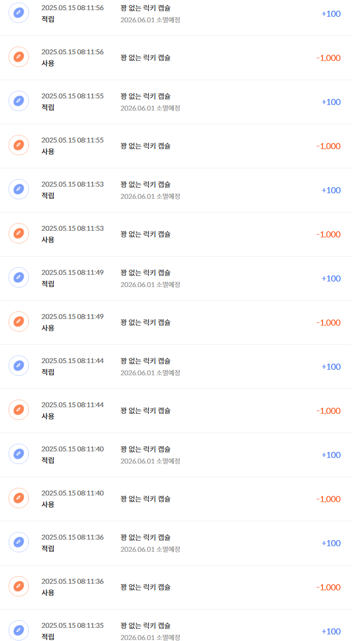
Task: Click the blue coin icon at 08:11:44 적립
Action: point(19,366)
